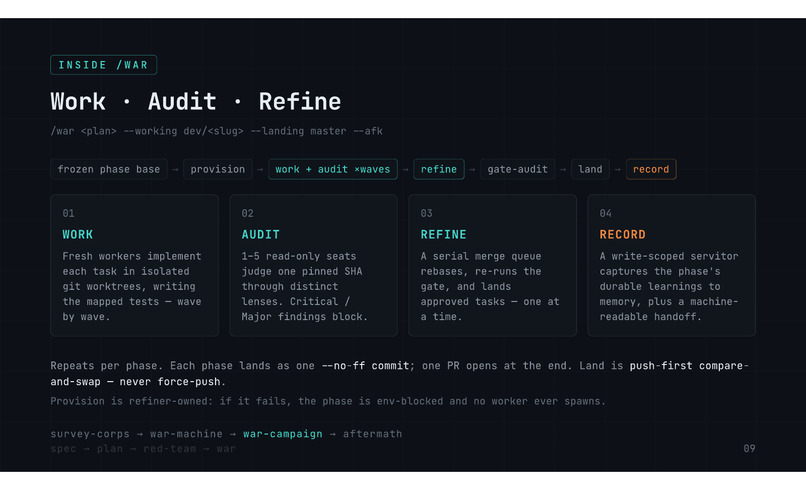The height and width of the screenshot is (490, 806).
Task: Click 'aftermath' in the footer breadcrumb
Action: [x=373, y=434]
